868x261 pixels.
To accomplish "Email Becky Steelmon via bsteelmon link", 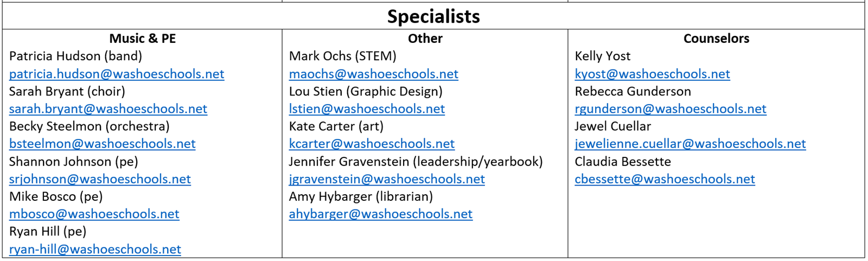I will tap(103, 144).
